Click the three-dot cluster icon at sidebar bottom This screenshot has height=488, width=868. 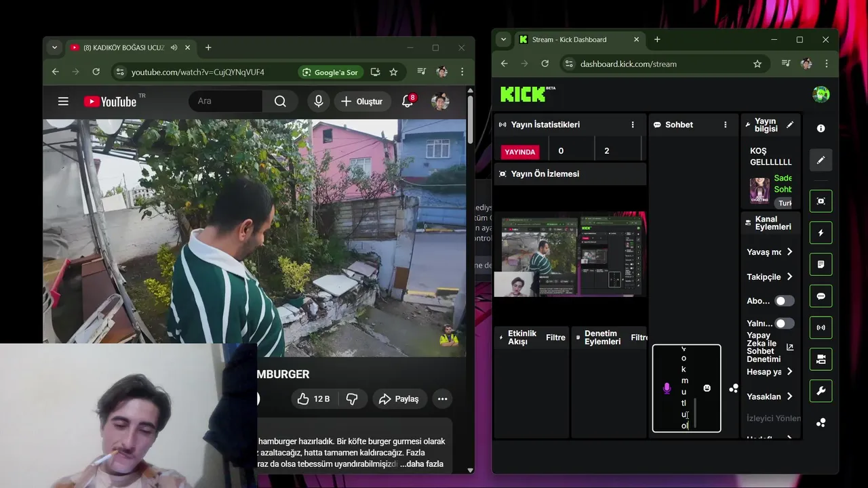pos(821,422)
